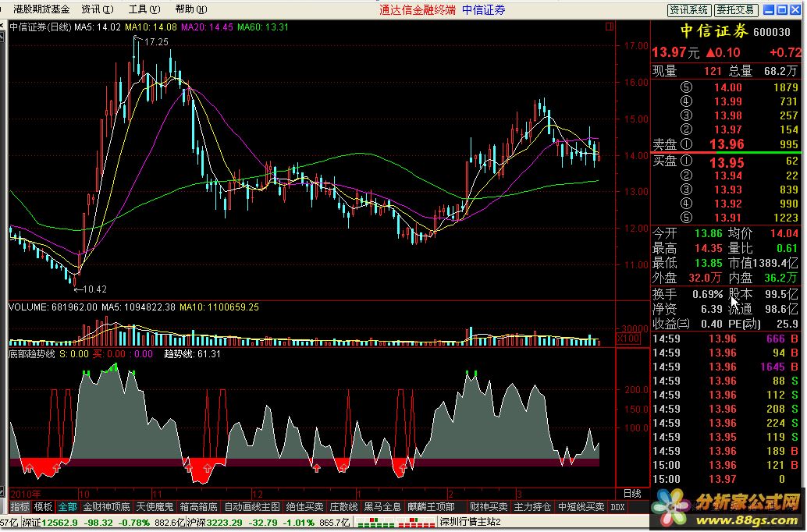
Task: Click the 均价 14.04 value
Action: click(784, 233)
